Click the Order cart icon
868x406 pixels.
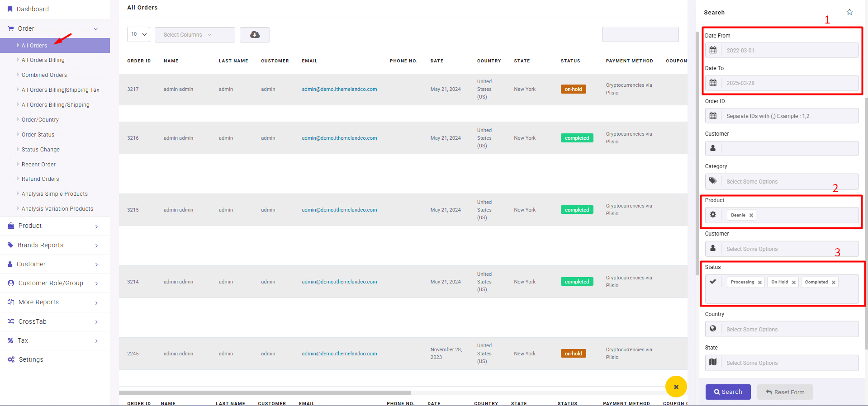(11, 28)
